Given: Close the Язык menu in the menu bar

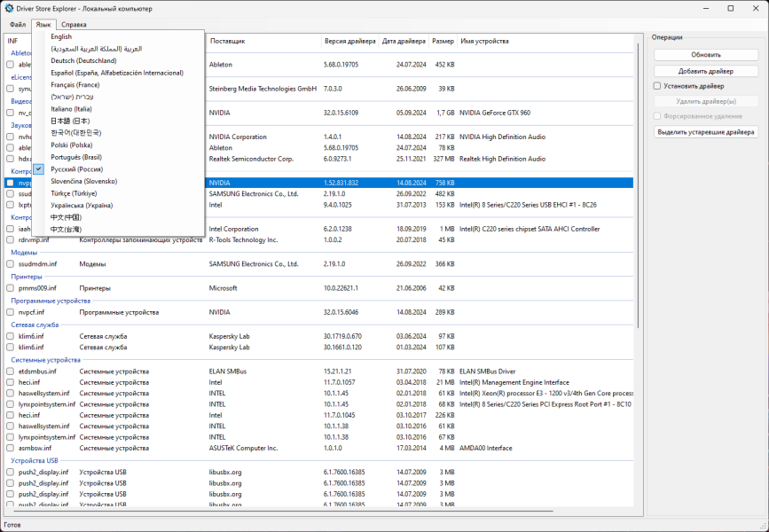Looking at the screenshot, I should click(x=43, y=25).
